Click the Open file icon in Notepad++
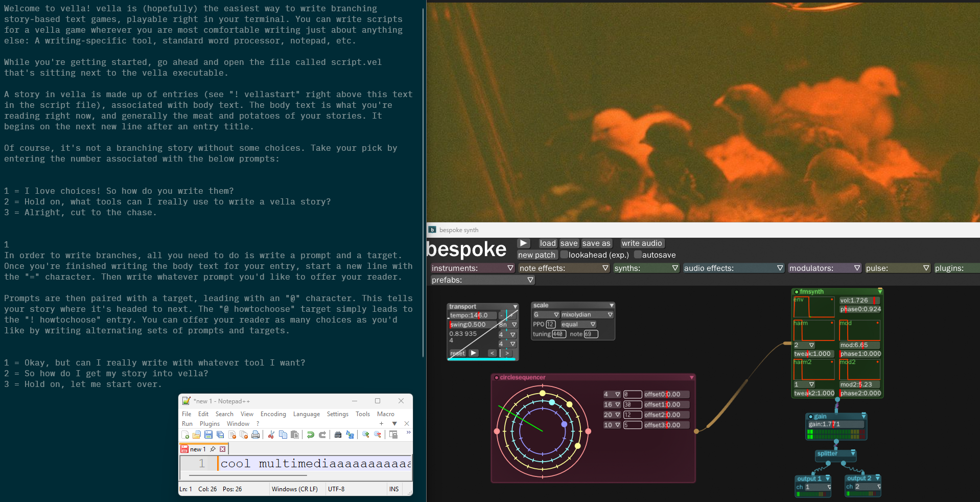The height and width of the screenshot is (502, 980). point(197,435)
